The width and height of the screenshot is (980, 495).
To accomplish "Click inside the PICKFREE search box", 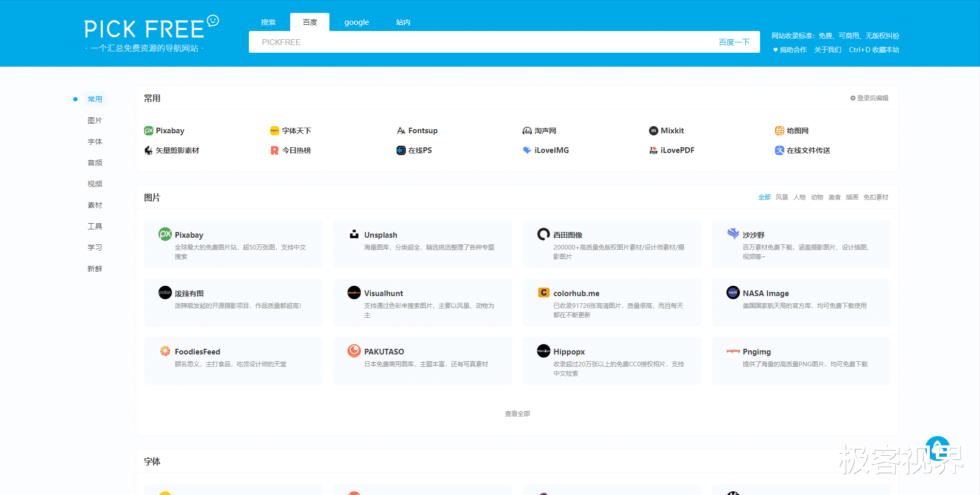I will pos(465,42).
